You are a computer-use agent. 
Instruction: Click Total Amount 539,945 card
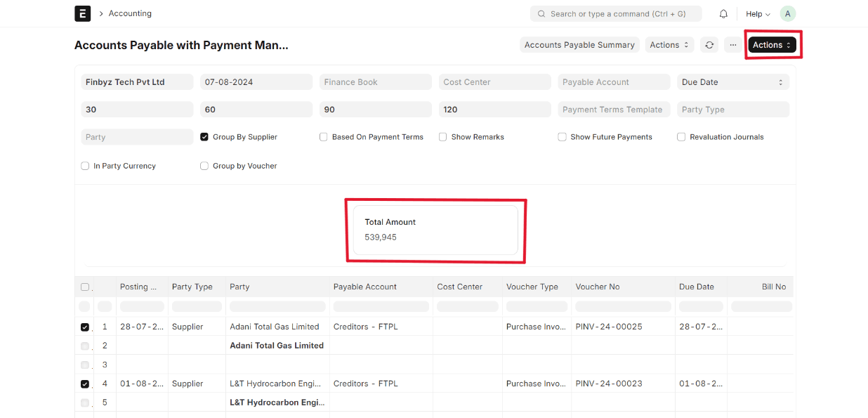pos(435,230)
